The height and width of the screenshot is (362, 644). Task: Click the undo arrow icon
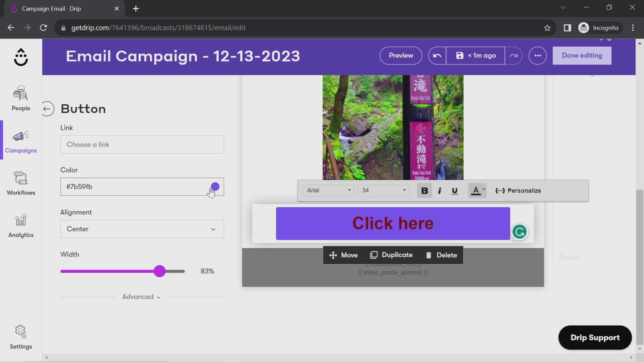tap(437, 55)
